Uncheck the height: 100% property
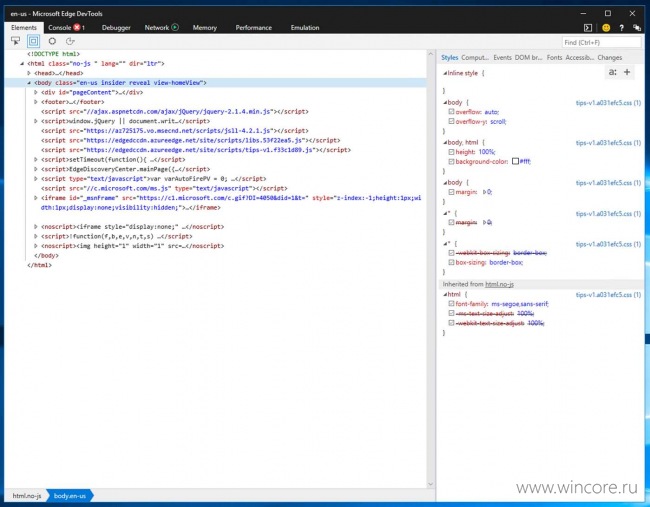Viewport: 650px width, 507px height. 451,152
